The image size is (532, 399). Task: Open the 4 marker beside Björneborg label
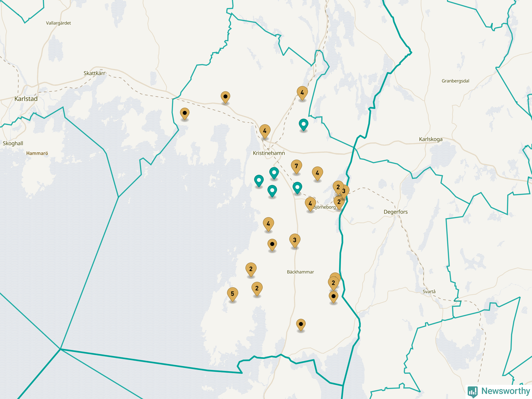coord(310,204)
